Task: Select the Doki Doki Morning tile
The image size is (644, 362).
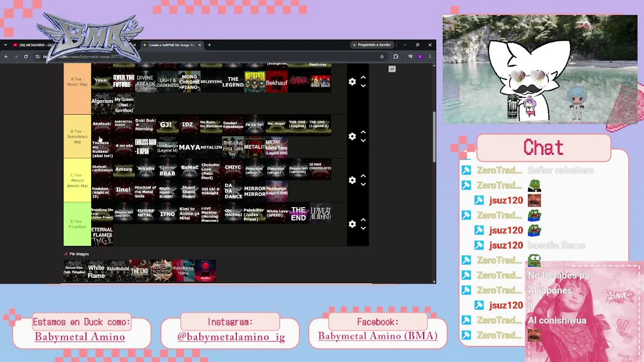Action: pos(145,125)
